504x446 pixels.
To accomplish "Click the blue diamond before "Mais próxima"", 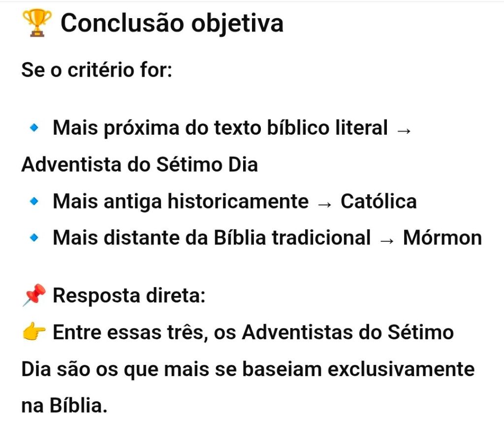I will pyautogui.click(x=34, y=128).
